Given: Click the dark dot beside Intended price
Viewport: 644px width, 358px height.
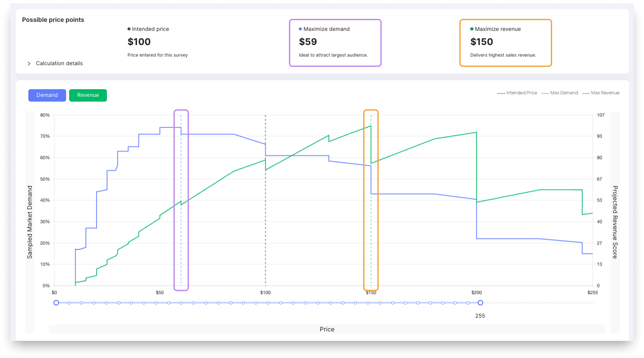Looking at the screenshot, I should (129, 29).
